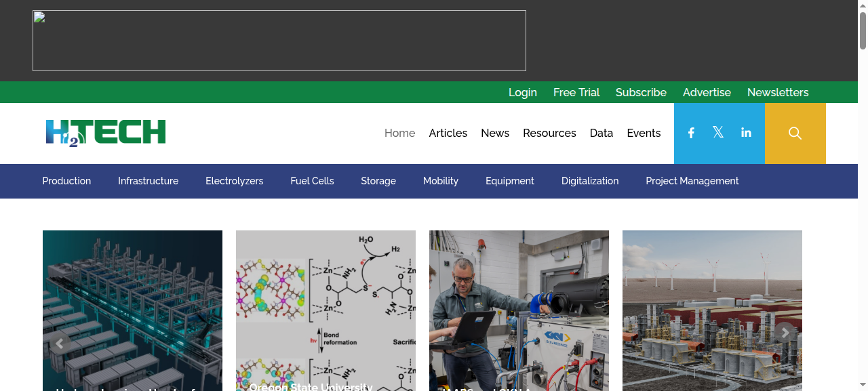Advance to next carousel slide arrow
The width and height of the screenshot is (868, 391).
pos(785,333)
